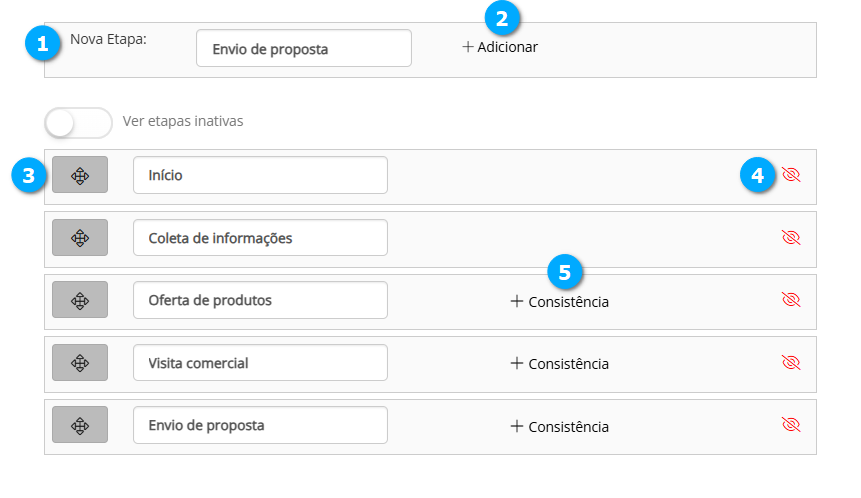Edit the Coleta de informações name field
The width and height of the screenshot is (861, 498).
click(x=260, y=238)
